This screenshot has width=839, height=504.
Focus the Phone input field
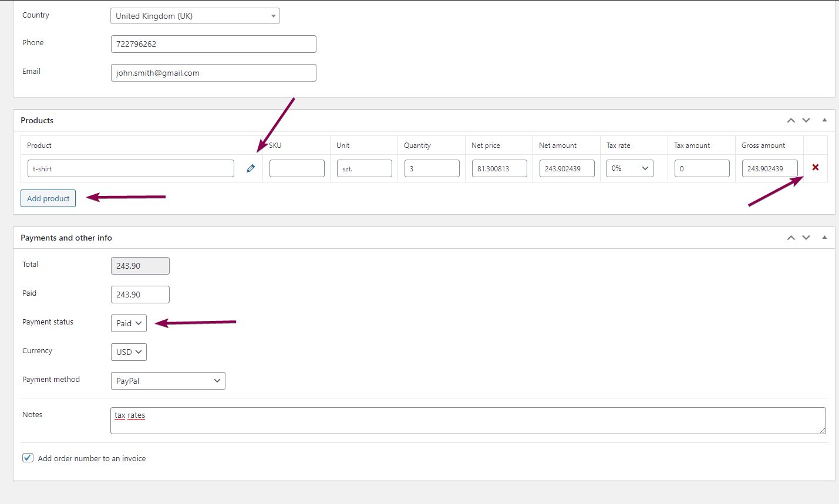point(214,44)
